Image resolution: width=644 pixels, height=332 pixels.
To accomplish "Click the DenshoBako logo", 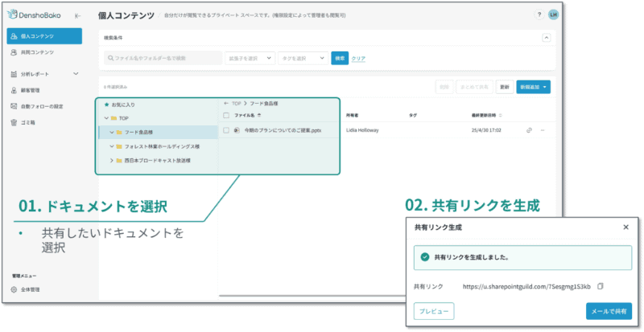I will click(34, 15).
